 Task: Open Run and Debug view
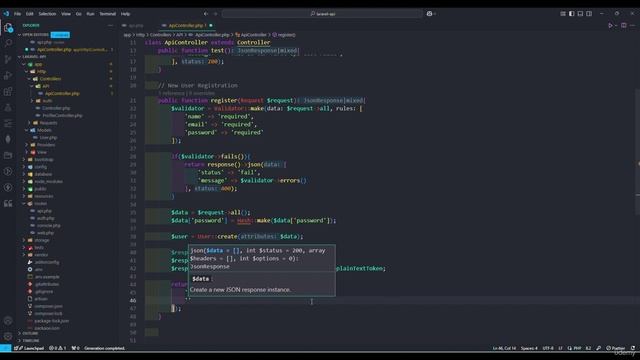8,75
